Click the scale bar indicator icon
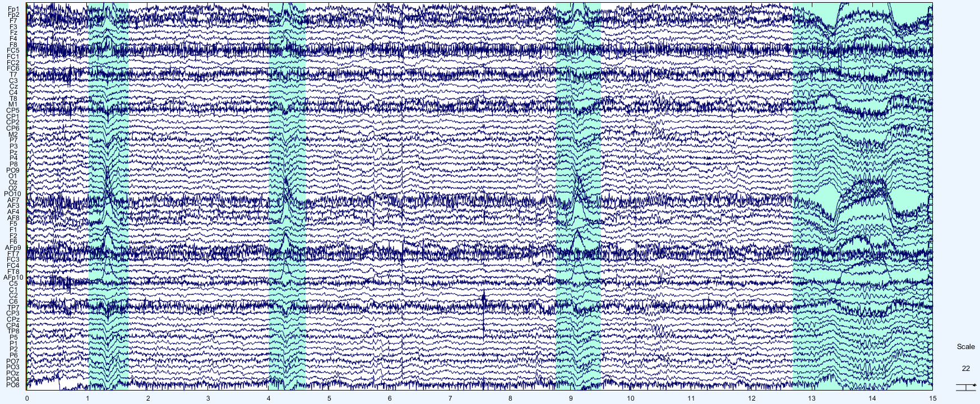 (965, 386)
